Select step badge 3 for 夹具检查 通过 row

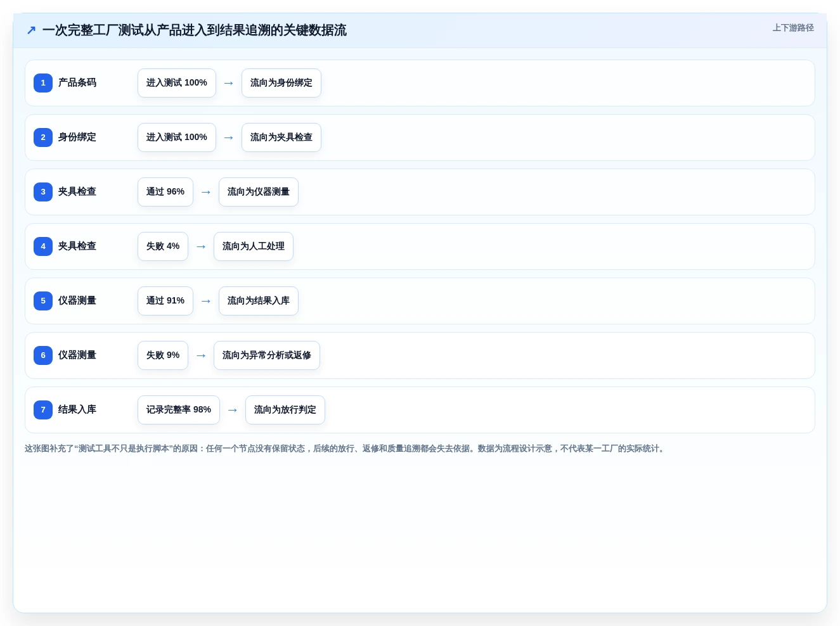point(43,192)
